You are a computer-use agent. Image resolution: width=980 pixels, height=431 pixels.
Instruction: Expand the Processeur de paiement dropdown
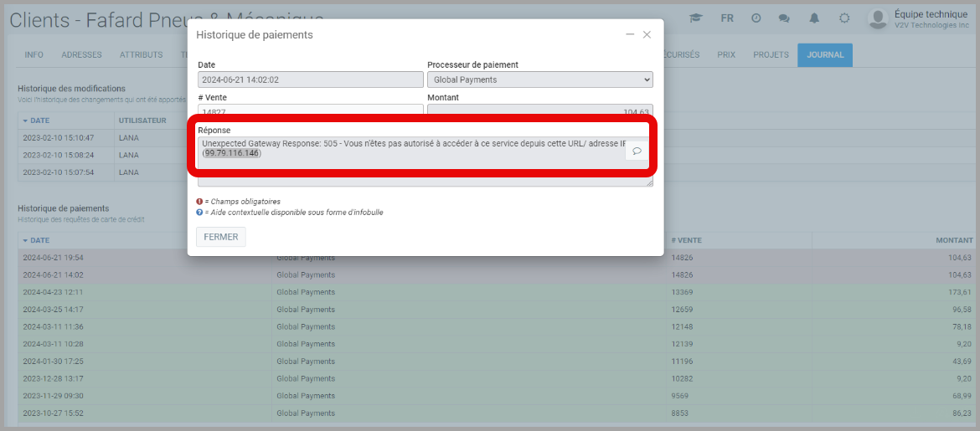pos(539,80)
